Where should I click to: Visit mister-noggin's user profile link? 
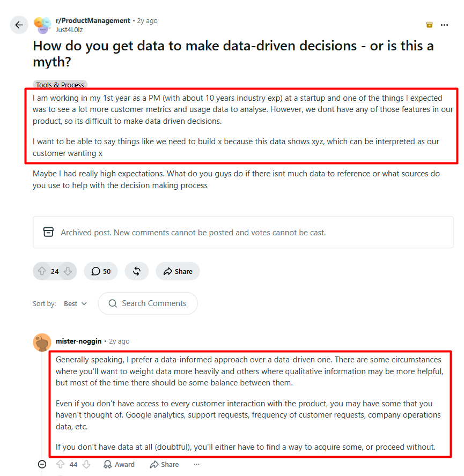[x=78, y=341]
